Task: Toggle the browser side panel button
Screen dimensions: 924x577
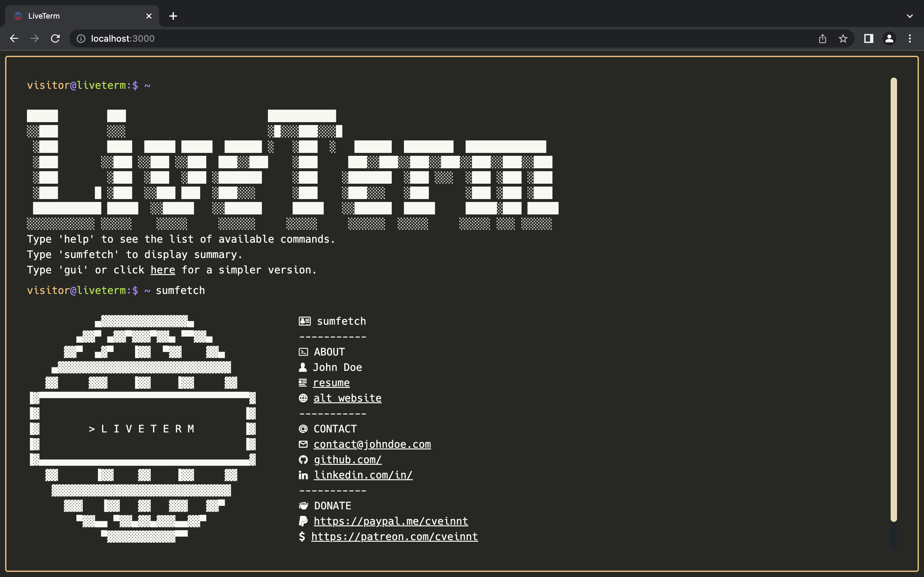Action: 868,38
